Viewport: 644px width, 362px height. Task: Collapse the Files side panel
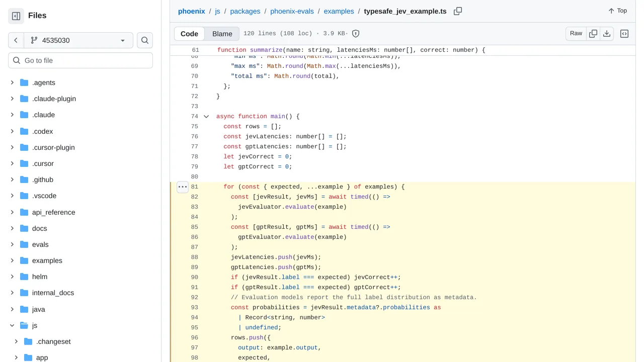pos(16,16)
